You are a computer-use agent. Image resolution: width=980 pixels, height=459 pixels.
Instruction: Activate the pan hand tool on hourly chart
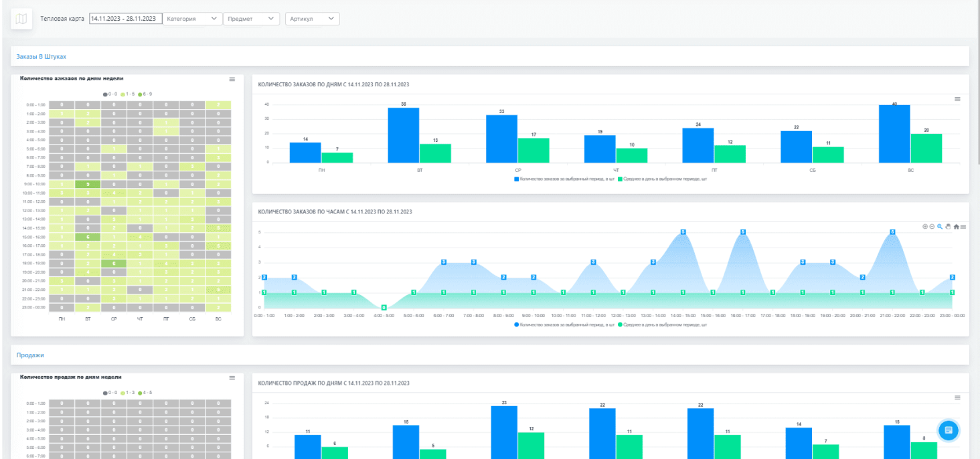(x=948, y=227)
